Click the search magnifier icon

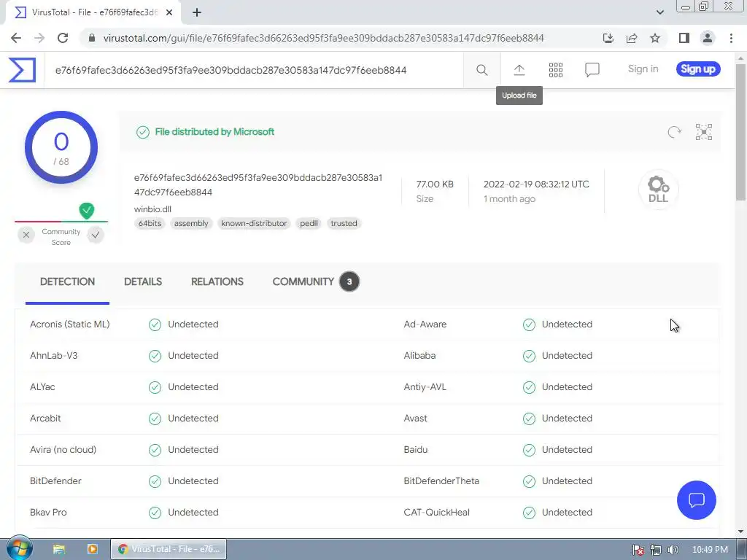pyautogui.click(x=481, y=70)
